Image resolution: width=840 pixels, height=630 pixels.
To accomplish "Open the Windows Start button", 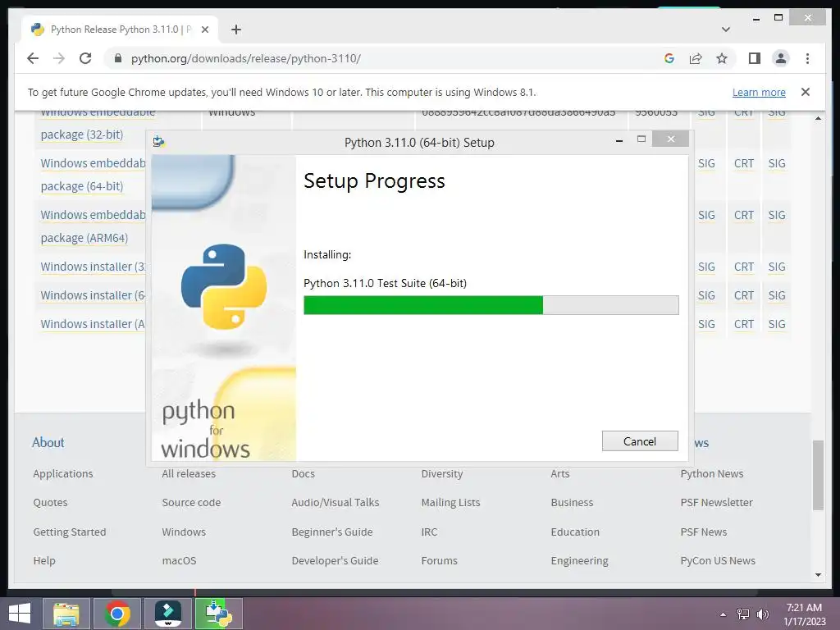I will click(20, 614).
